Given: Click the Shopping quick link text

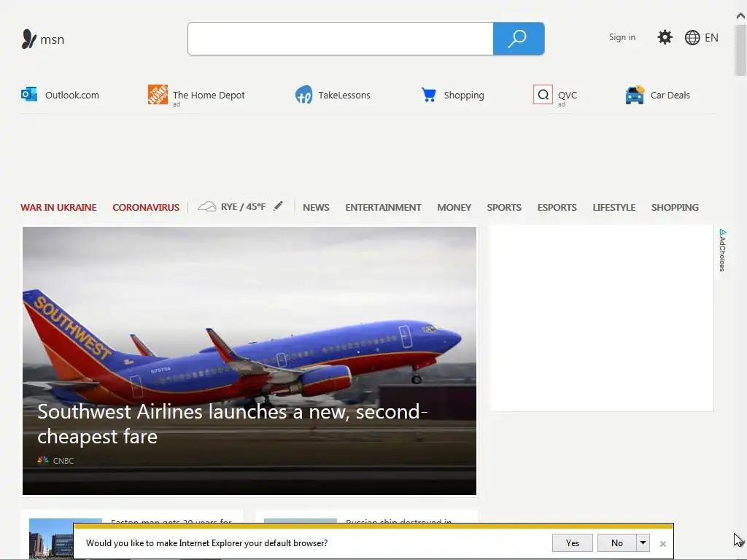Looking at the screenshot, I should pos(463,95).
